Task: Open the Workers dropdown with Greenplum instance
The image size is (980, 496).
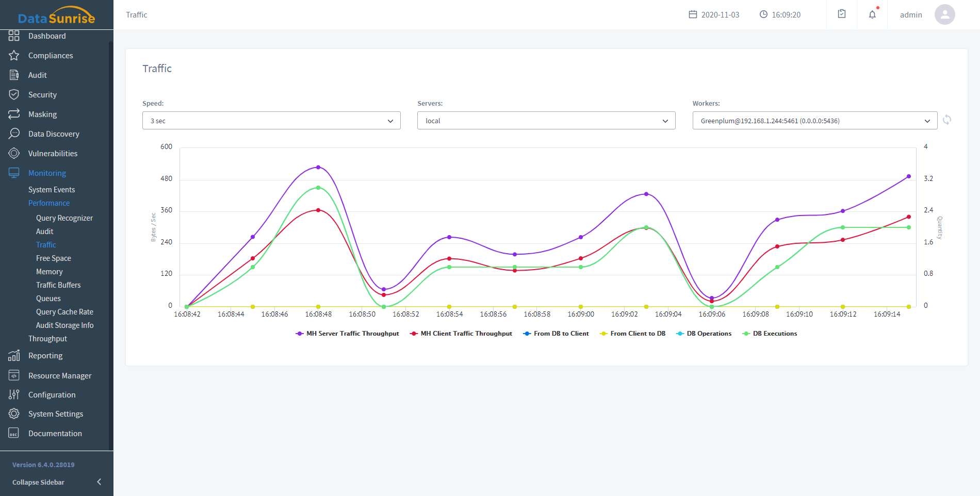Action: 814,121
